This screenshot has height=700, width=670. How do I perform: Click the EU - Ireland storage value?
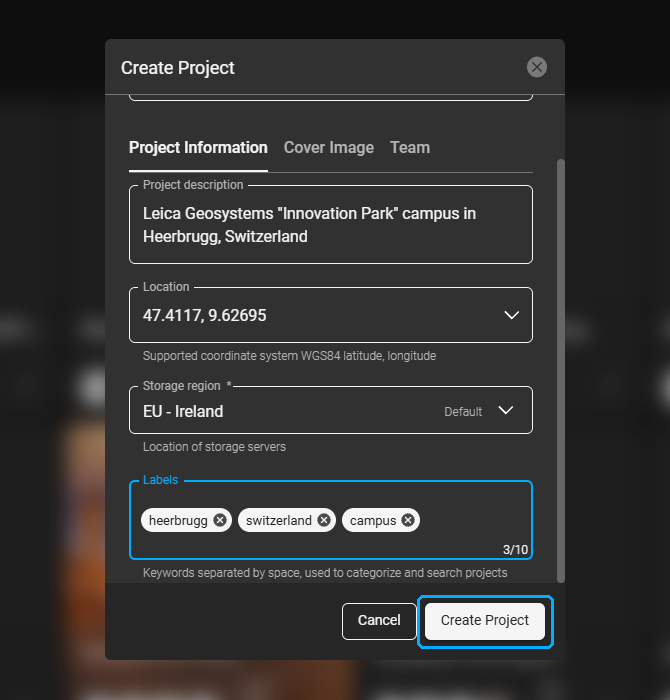pos(183,411)
